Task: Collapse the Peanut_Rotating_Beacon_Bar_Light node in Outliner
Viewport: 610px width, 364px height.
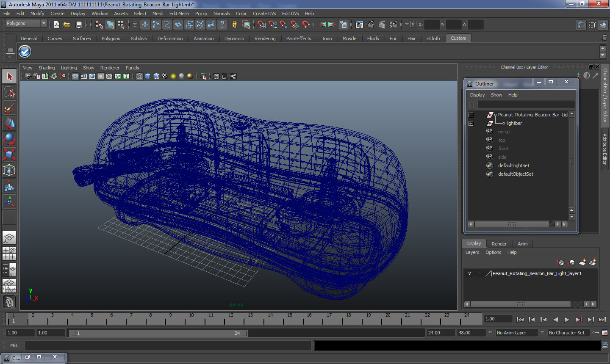Action: click(x=471, y=115)
